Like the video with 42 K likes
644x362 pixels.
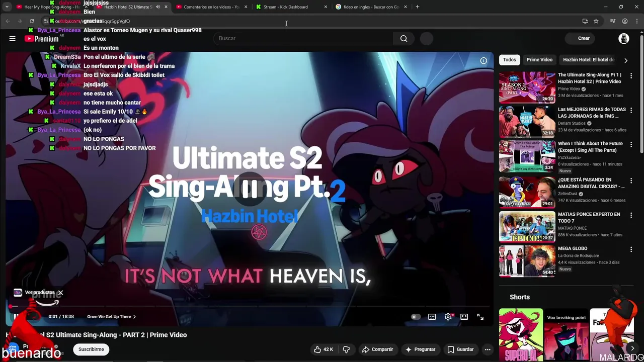tap(323, 349)
